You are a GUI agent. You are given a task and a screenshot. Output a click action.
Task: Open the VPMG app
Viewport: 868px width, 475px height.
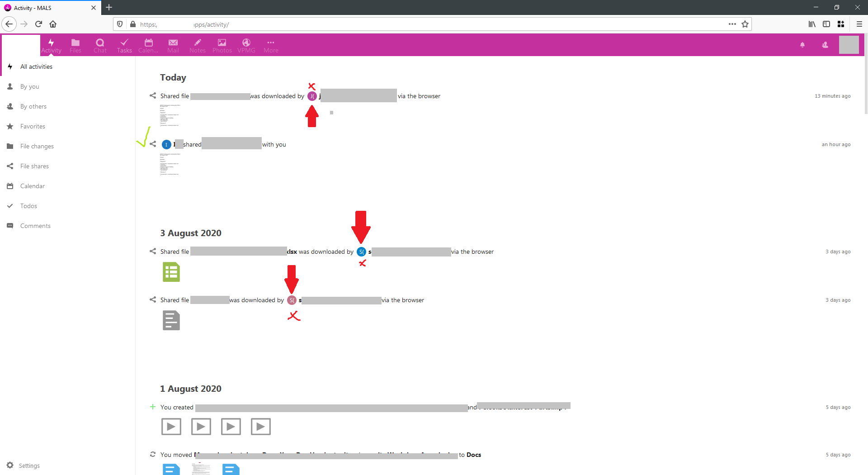click(246, 46)
